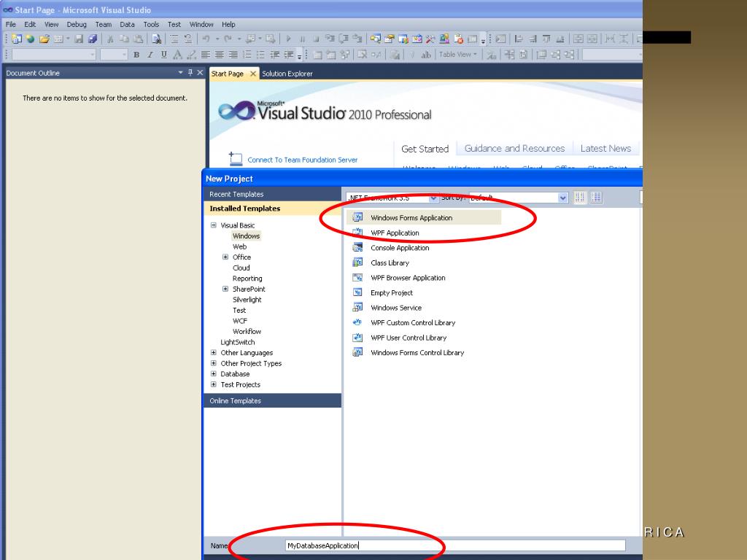The image size is (747, 560).
Task: Click the Save All icon
Action: pos(93,39)
